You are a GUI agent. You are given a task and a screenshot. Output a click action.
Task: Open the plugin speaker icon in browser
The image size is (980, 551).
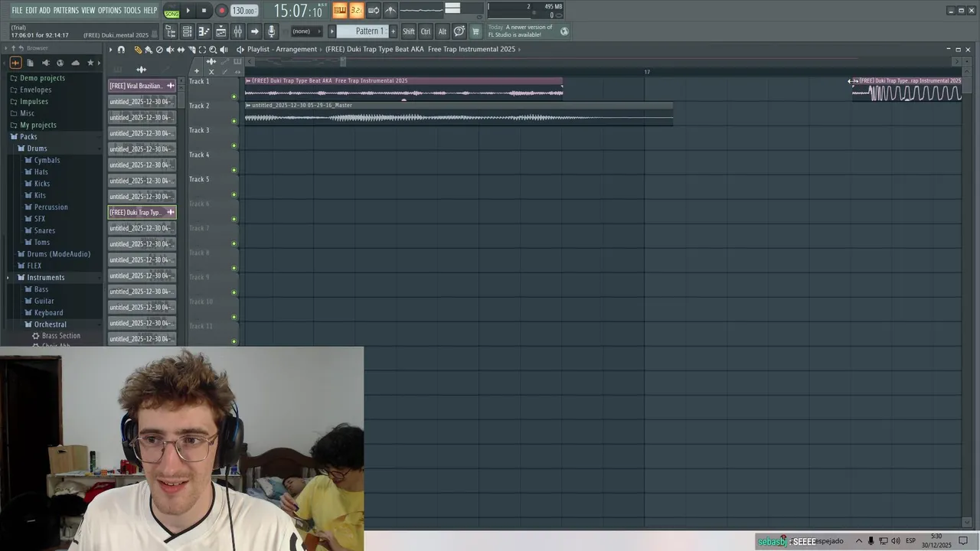(45, 63)
